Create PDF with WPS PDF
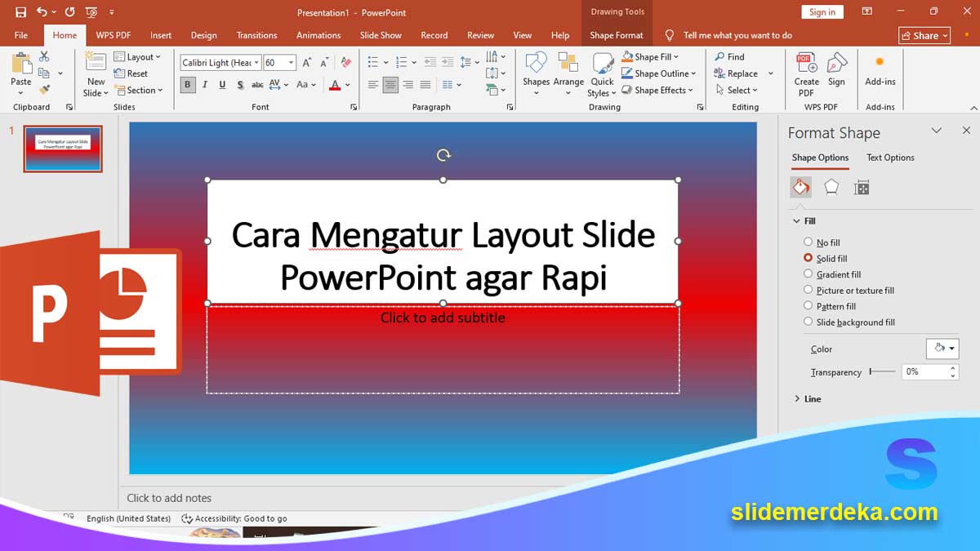This screenshot has width=980, height=551. click(807, 73)
